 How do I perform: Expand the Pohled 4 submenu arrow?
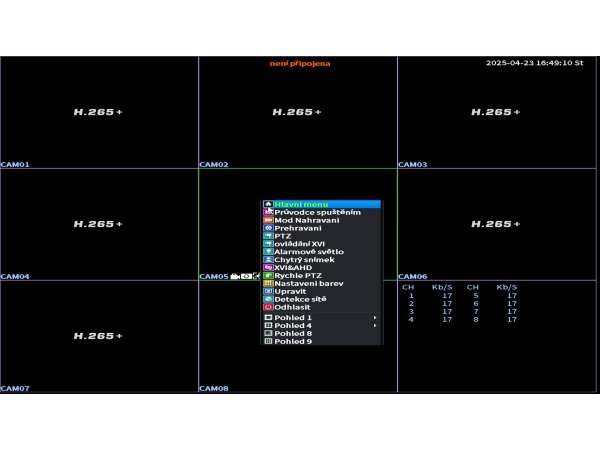click(x=375, y=326)
